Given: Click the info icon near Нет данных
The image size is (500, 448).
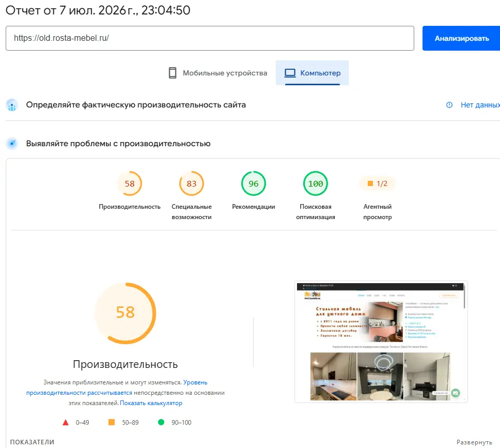Looking at the screenshot, I should click(449, 105).
